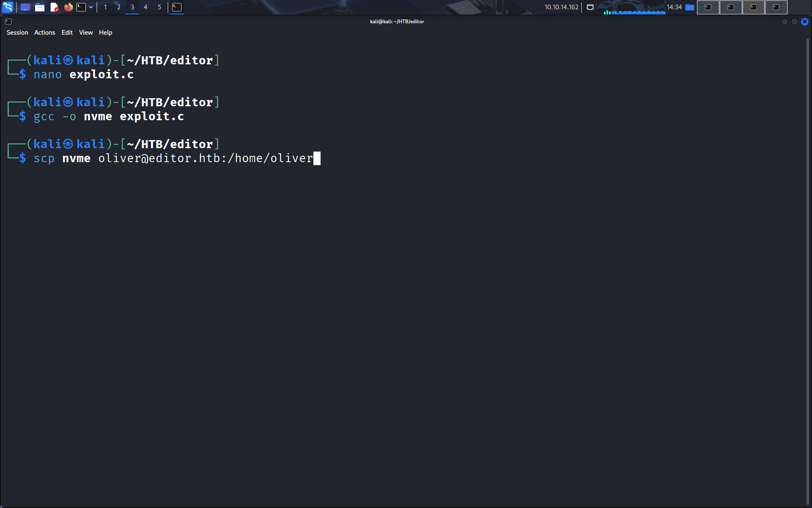The image size is (812, 508).
Task: Launch the text editor from panel
Action: [54, 7]
